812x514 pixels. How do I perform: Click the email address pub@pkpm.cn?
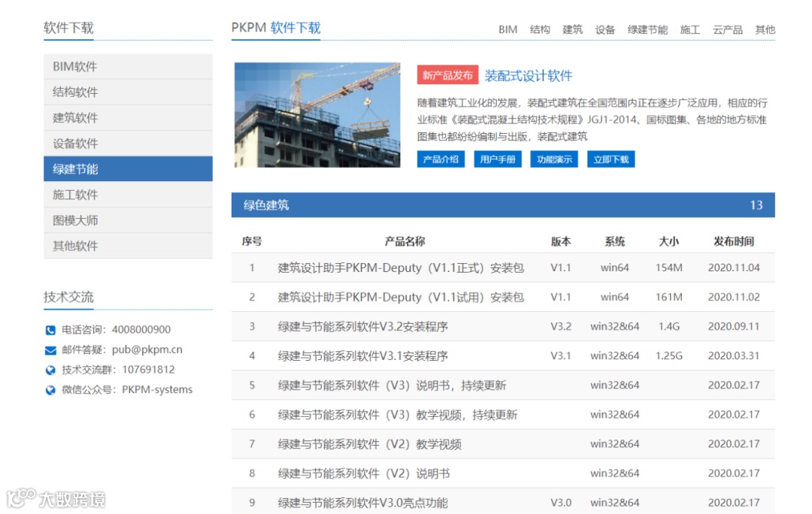147,350
